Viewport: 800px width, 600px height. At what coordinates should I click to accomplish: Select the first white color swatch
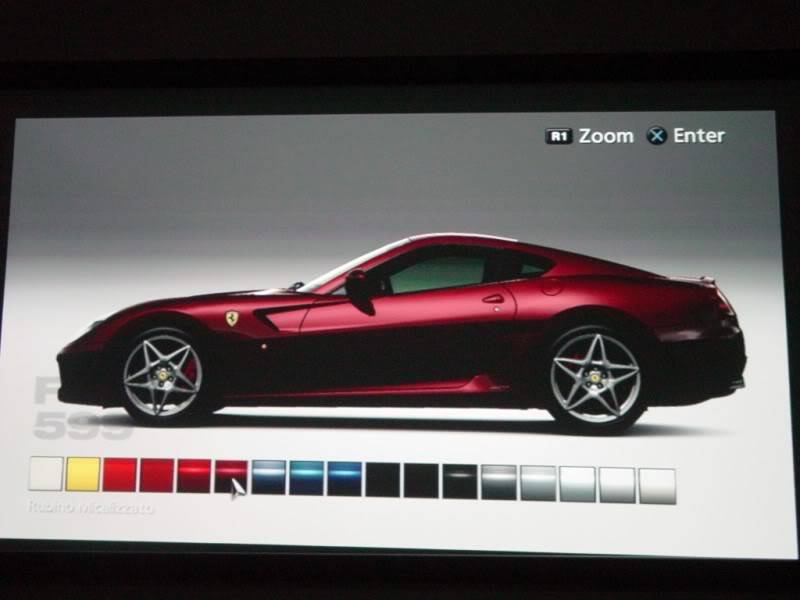coord(46,474)
